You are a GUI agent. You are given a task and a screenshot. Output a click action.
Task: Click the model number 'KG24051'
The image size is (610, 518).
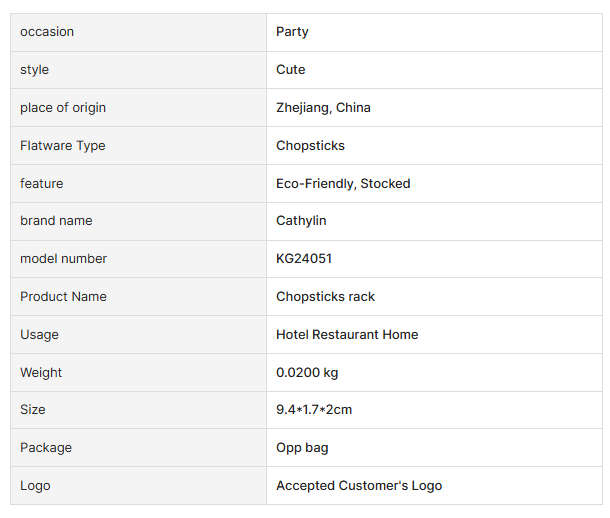tap(304, 259)
